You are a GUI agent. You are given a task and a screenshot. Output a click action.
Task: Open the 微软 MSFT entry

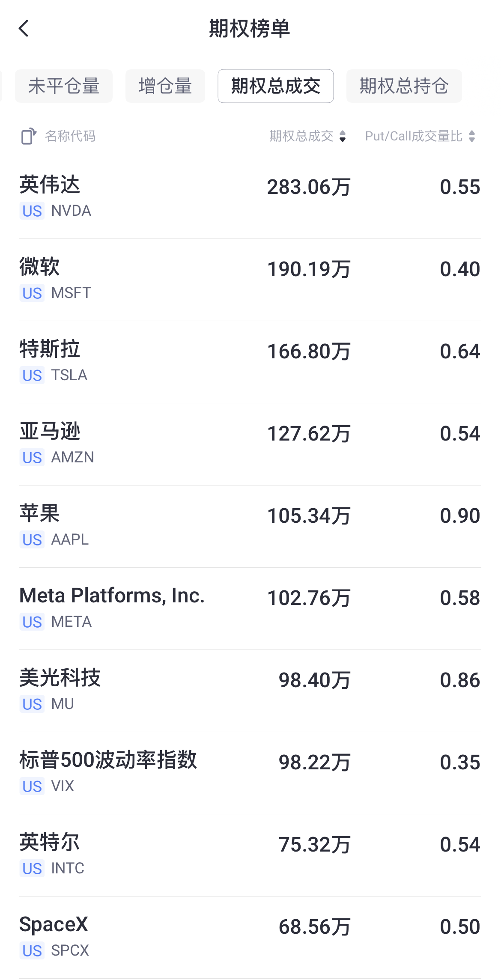click(250, 280)
